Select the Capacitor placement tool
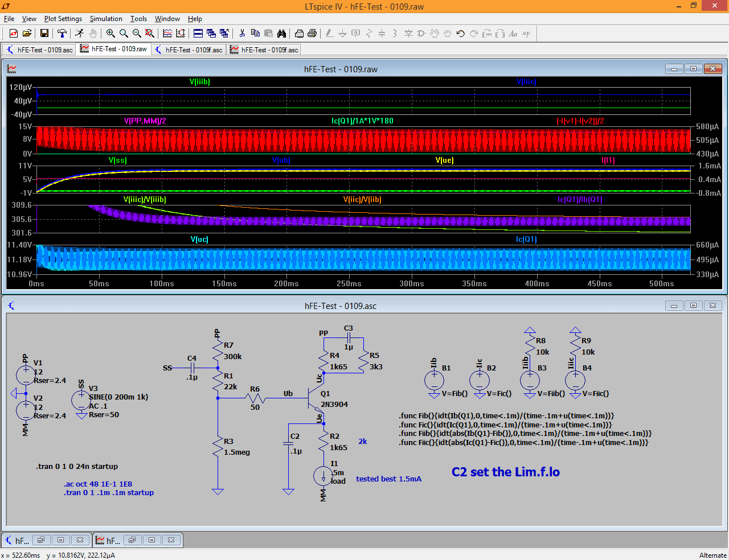This screenshot has width=729, height=560. [x=382, y=34]
